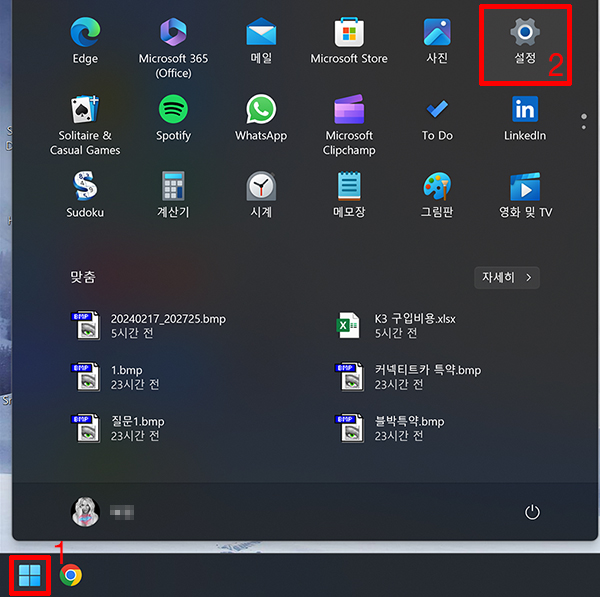Open recent file 20240217_202725.bmp
The width and height of the screenshot is (600, 597).
coord(148,325)
